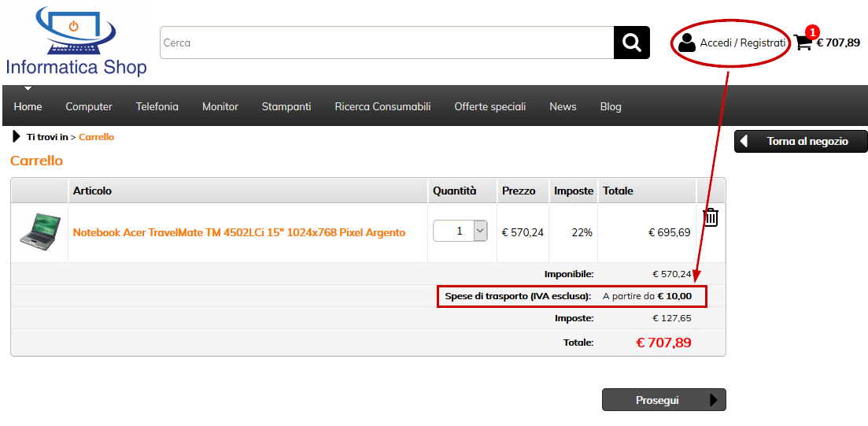Open the Computer menu
The height and width of the screenshot is (426, 868).
pos(89,106)
